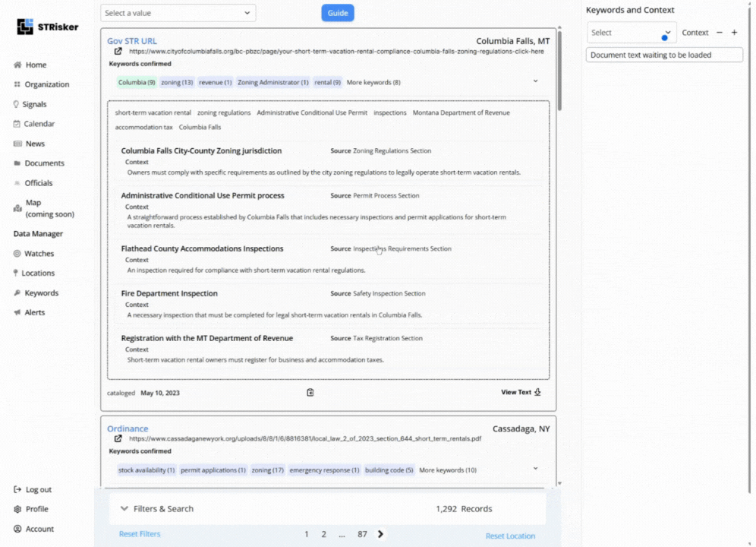
Task: Open the Keywords and Context Select dropdown
Action: pyautogui.click(x=631, y=33)
